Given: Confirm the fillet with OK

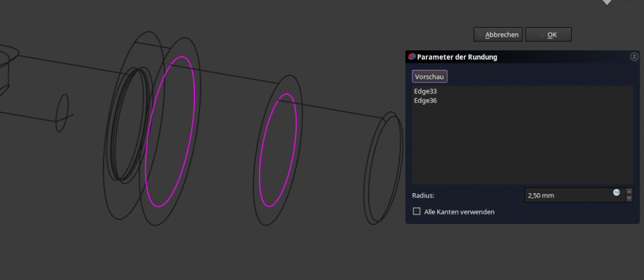Looking at the screenshot, I should tap(548, 35).
